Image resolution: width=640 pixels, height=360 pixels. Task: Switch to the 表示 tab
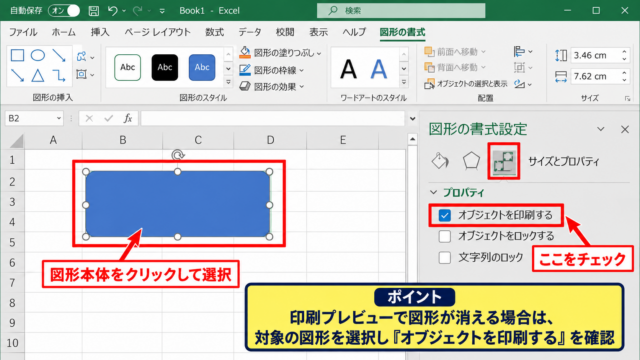point(318,32)
